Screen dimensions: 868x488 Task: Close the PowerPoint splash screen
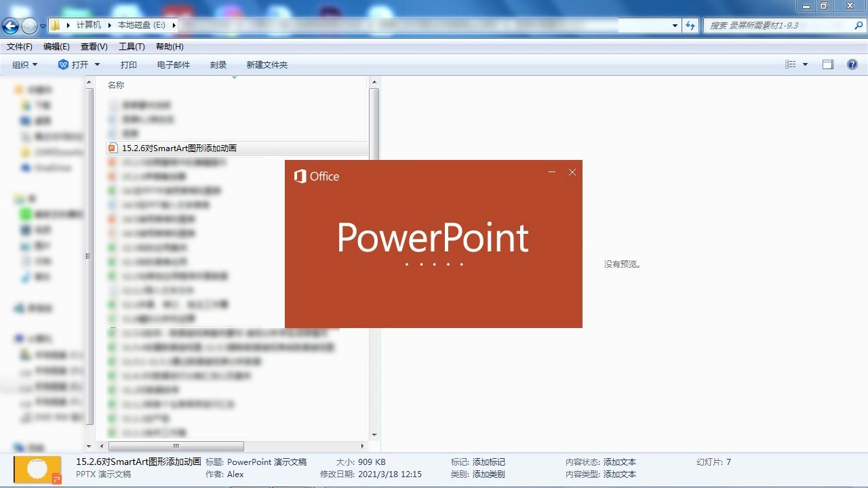[x=572, y=172]
